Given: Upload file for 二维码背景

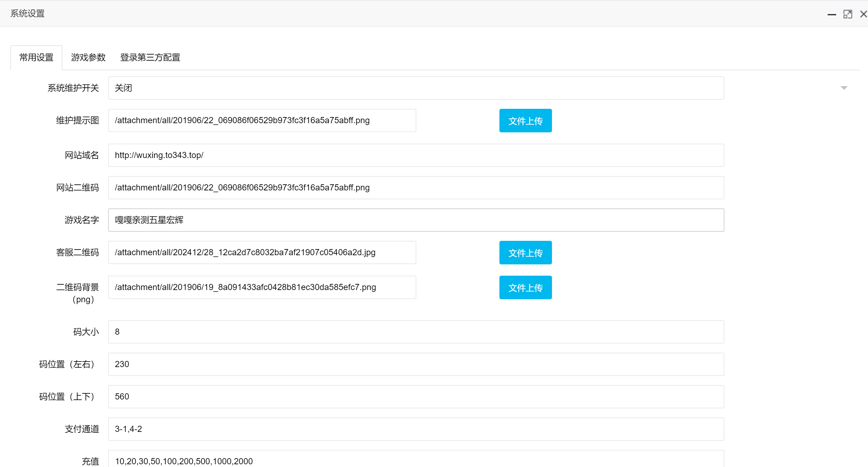Looking at the screenshot, I should [525, 287].
